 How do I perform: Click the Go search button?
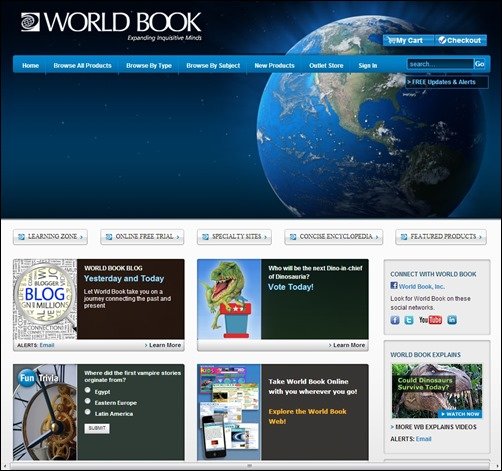tap(479, 64)
